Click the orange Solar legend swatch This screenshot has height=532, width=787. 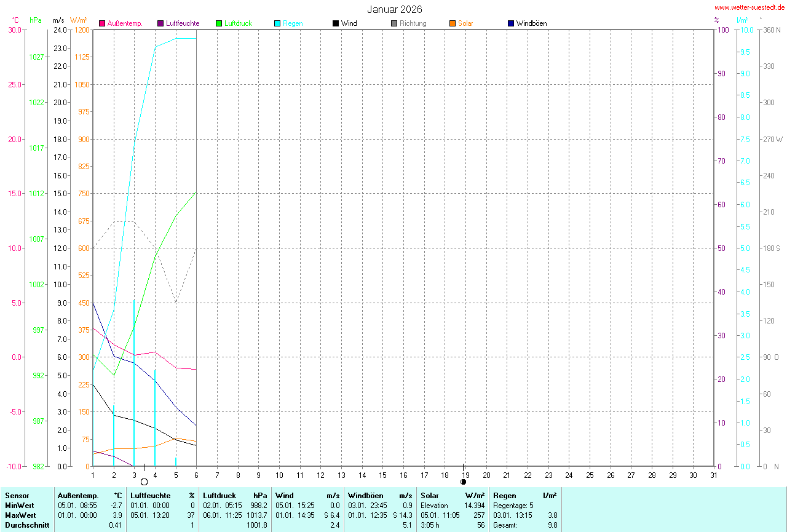tap(453, 23)
